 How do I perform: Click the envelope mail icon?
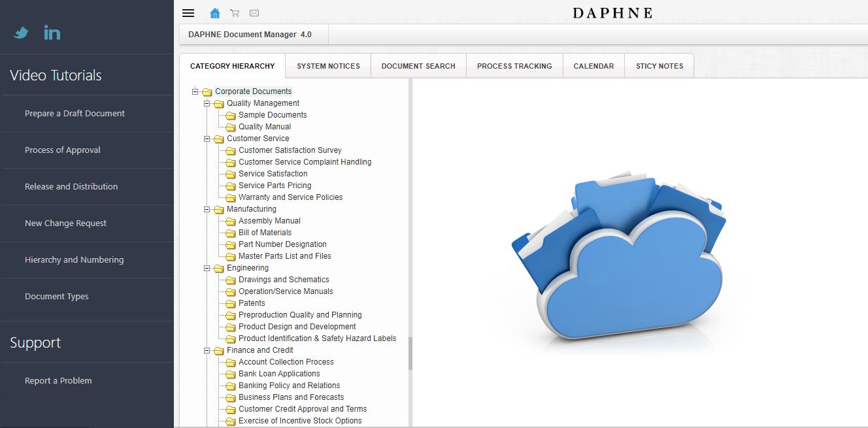click(x=254, y=13)
